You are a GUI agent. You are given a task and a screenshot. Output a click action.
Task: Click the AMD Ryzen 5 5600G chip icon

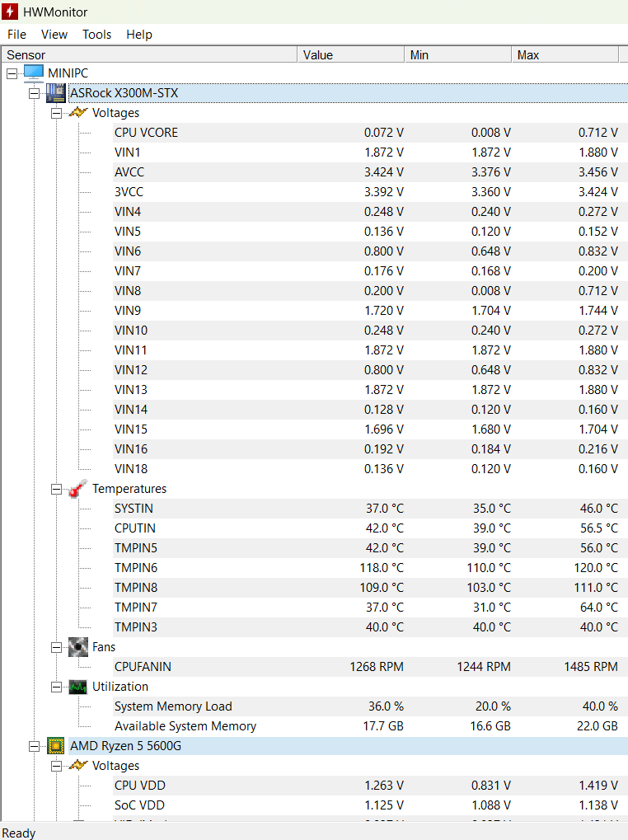coord(56,746)
